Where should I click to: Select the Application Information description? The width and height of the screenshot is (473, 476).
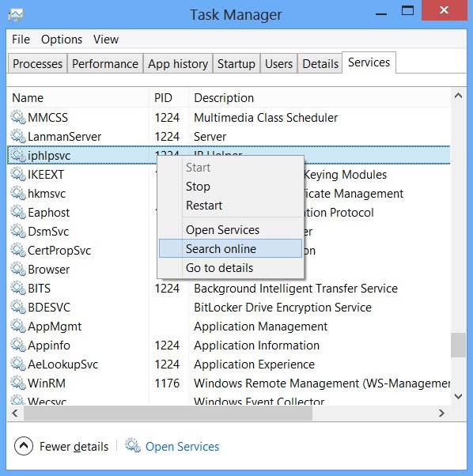(x=256, y=346)
